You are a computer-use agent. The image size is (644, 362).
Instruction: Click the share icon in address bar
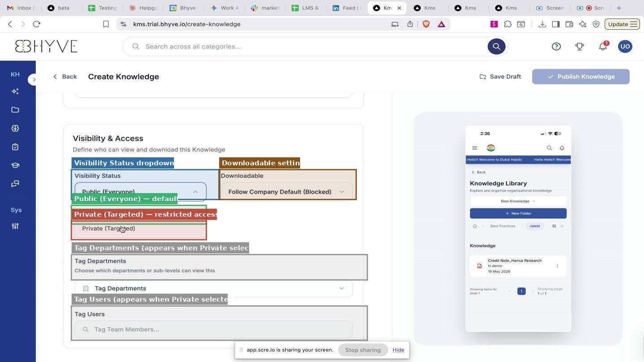point(410,24)
